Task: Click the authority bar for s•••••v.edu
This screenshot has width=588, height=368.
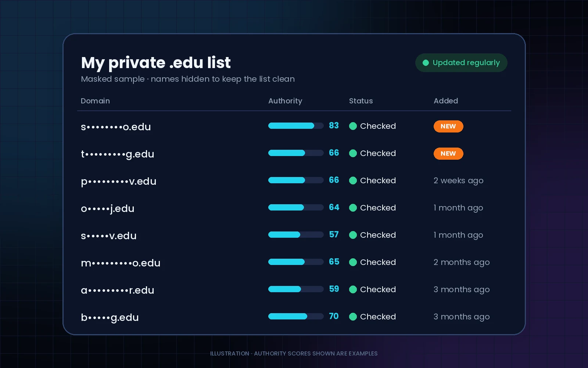Action: pyautogui.click(x=296, y=235)
